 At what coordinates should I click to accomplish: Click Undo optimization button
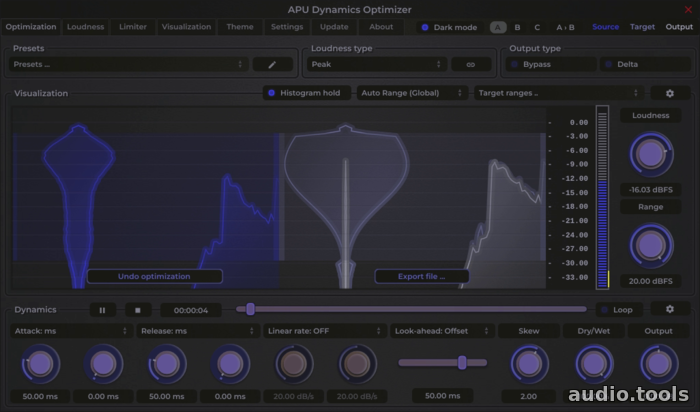(x=154, y=276)
